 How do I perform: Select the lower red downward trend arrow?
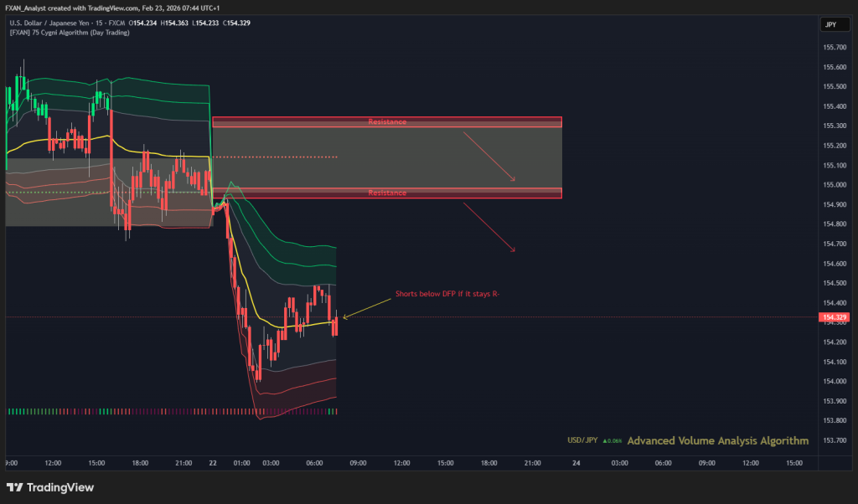(488, 227)
